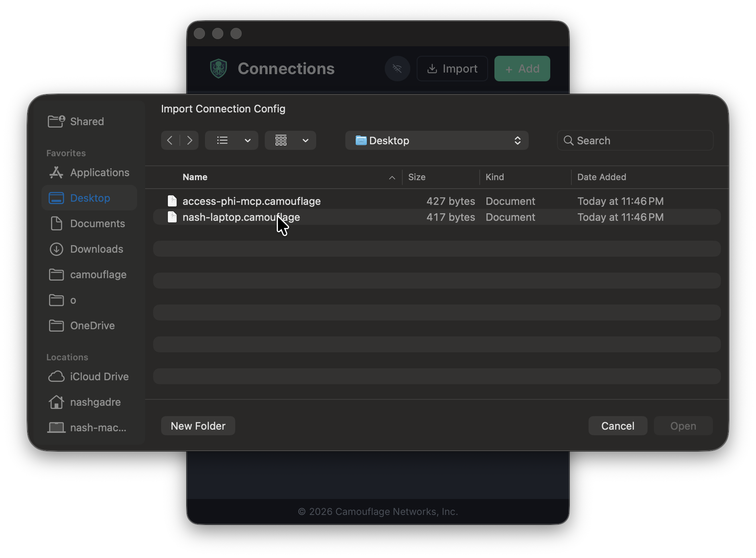This screenshot has width=756, height=558.
Task: Select the access-phi-mcp.camouflage file
Action: tap(437, 201)
